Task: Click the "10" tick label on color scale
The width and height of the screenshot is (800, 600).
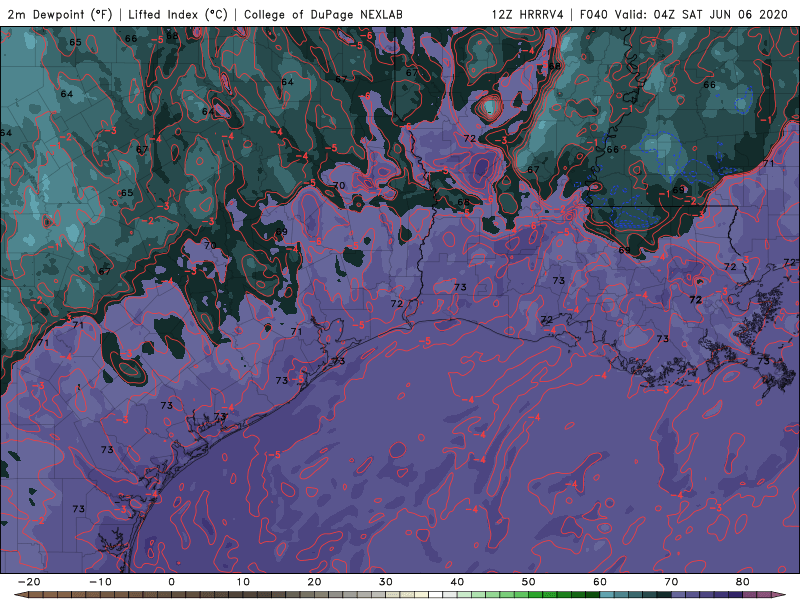Action: tap(243, 582)
